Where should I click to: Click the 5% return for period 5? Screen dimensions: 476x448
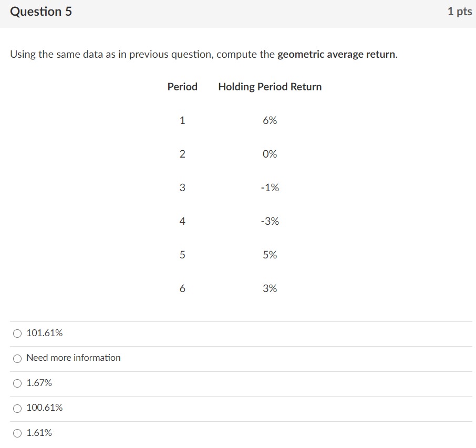(270, 255)
